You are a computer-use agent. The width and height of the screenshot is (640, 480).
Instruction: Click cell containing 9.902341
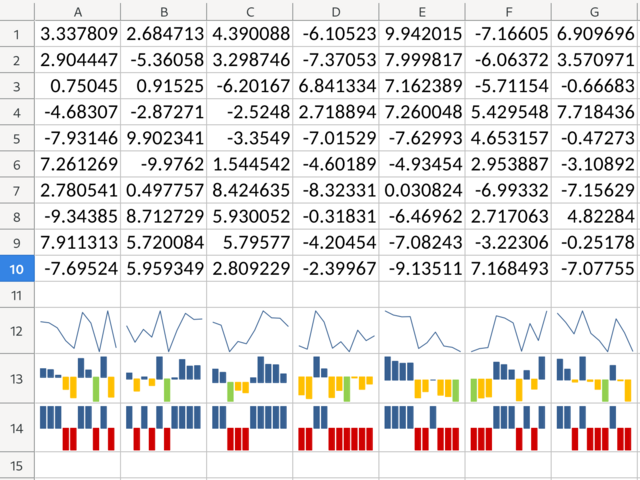pos(164,138)
